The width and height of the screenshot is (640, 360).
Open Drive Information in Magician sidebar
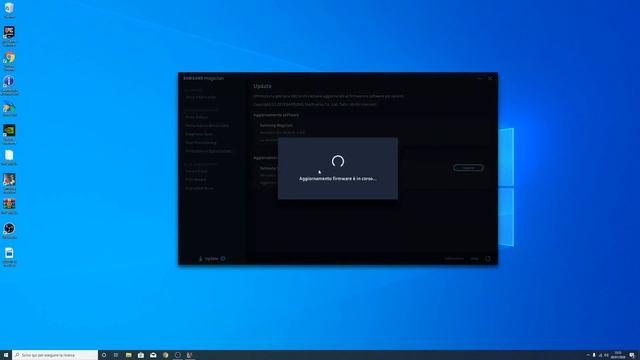pyautogui.click(x=200, y=97)
